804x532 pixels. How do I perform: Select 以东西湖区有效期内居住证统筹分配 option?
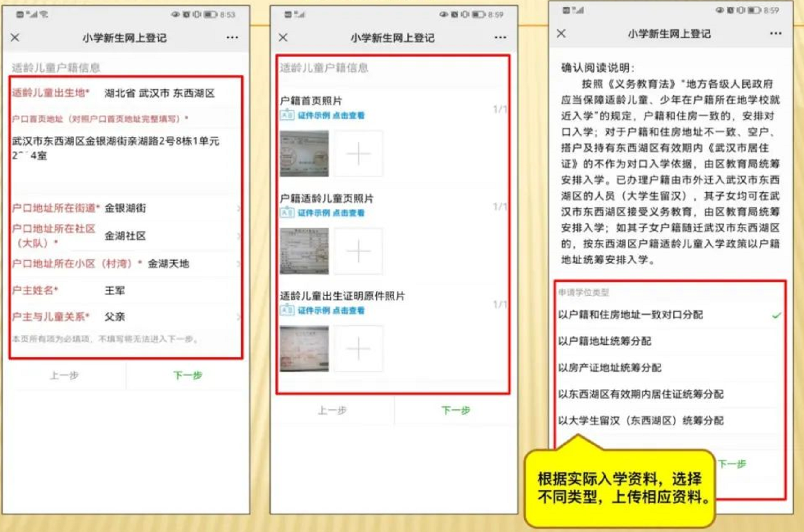pos(669,394)
